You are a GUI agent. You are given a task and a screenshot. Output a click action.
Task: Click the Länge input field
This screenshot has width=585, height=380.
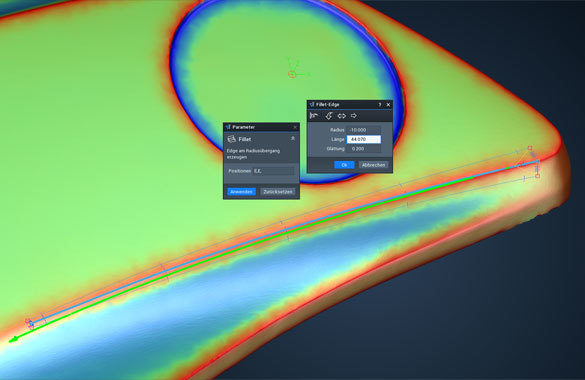tap(364, 139)
